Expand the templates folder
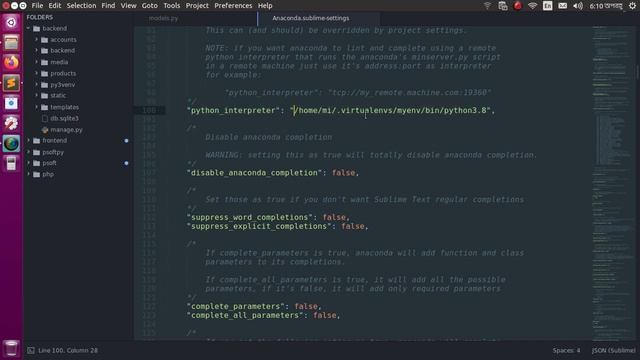 pyautogui.click(x=37, y=107)
